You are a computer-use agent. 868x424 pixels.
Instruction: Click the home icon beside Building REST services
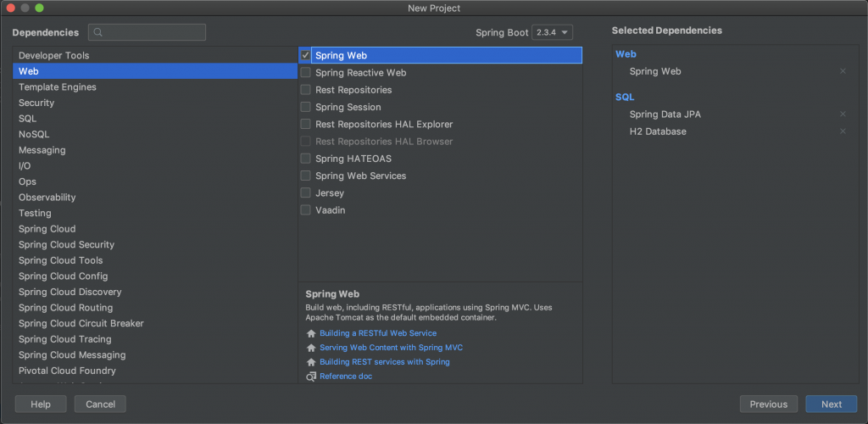tap(311, 362)
